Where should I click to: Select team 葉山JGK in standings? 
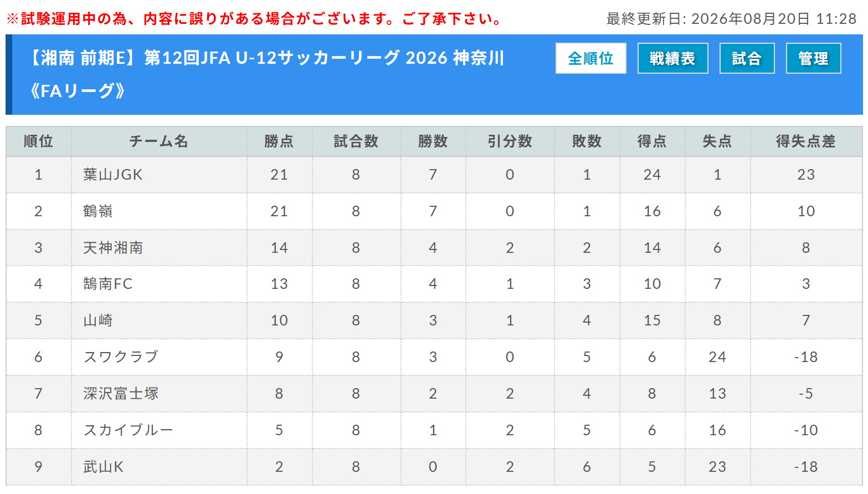pos(113,175)
